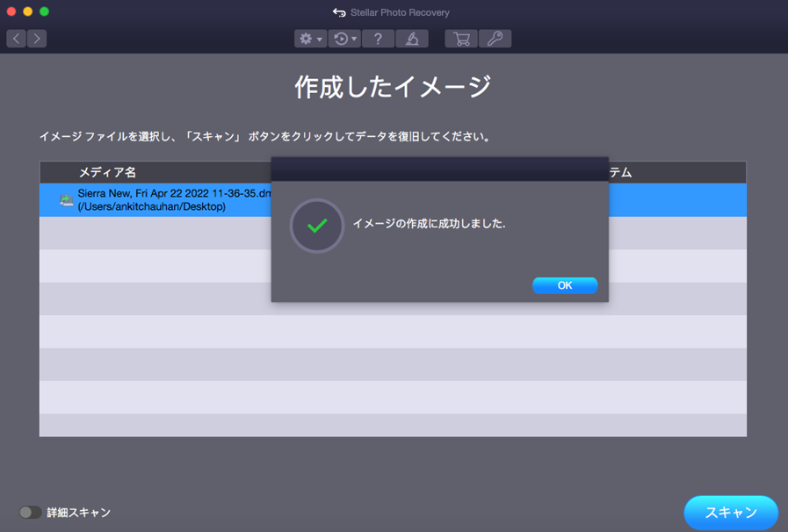Click the green checkmark success icon
Image resolution: width=788 pixels, height=532 pixels.
317,226
